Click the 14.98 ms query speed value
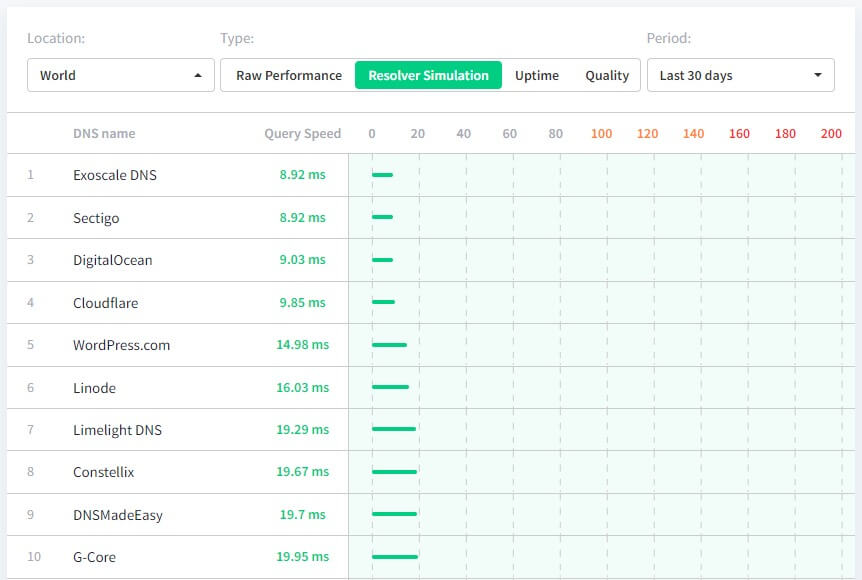The height and width of the screenshot is (580, 862). tap(302, 345)
